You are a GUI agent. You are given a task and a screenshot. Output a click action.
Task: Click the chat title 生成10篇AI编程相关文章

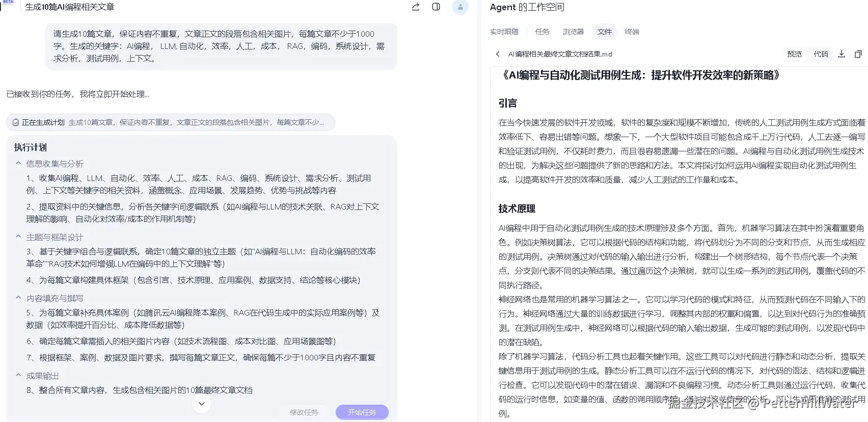(x=70, y=7)
